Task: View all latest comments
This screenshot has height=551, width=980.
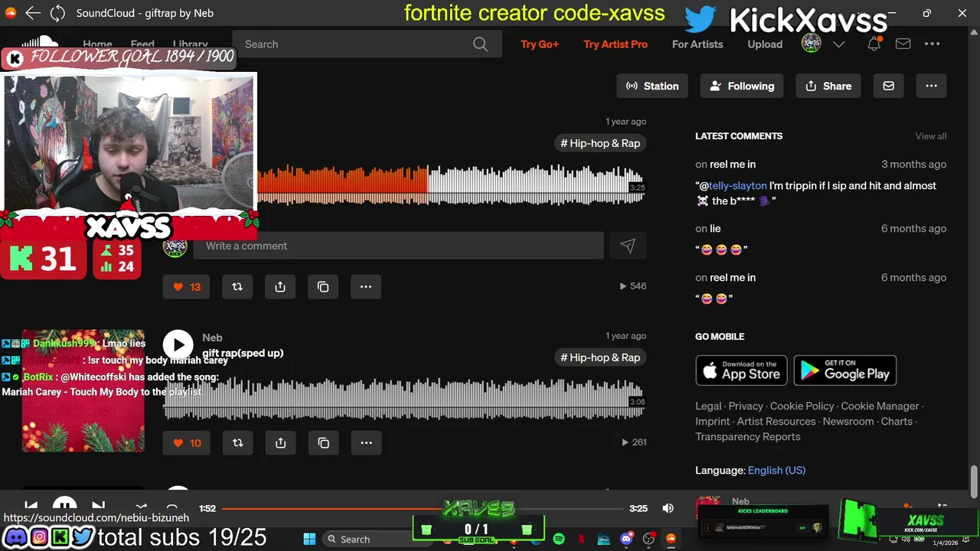Action: coord(931,136)
